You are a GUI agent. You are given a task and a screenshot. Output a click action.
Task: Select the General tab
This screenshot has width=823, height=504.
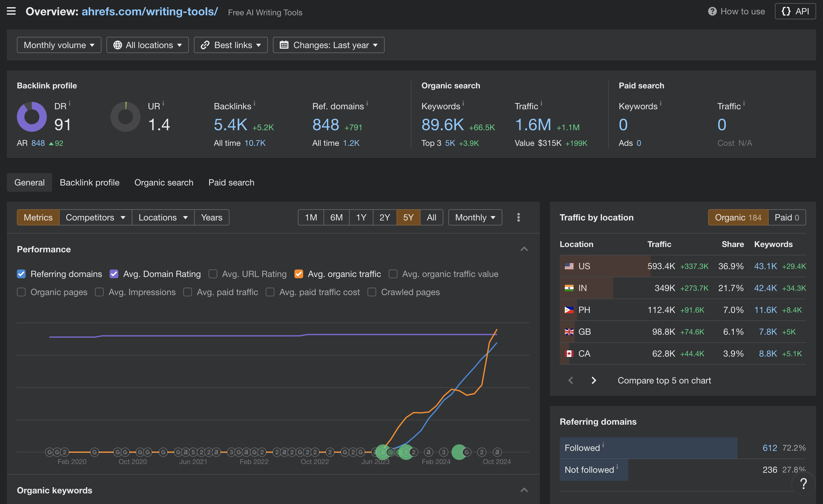[29, 182]
